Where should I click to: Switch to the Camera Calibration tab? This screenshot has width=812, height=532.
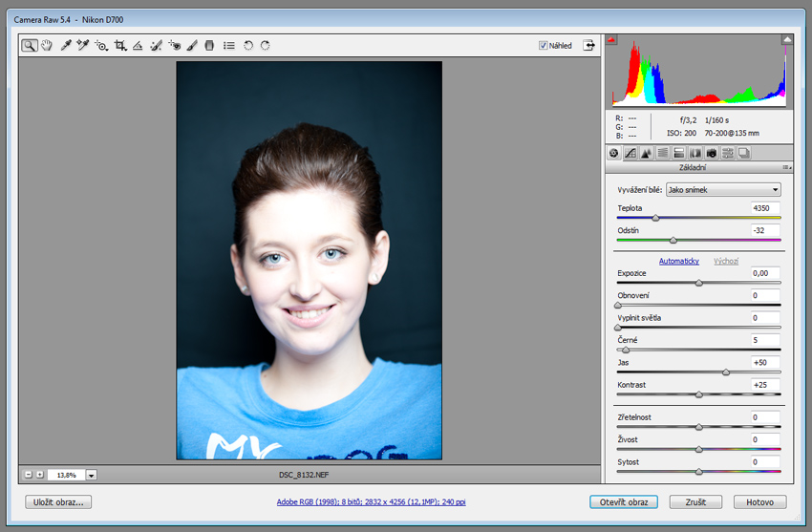(712, 153)
